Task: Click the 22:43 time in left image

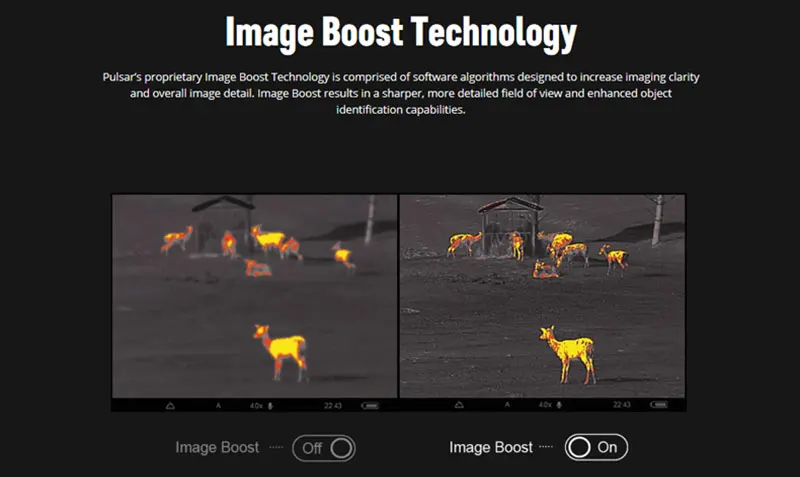Action: coord(333,406)
